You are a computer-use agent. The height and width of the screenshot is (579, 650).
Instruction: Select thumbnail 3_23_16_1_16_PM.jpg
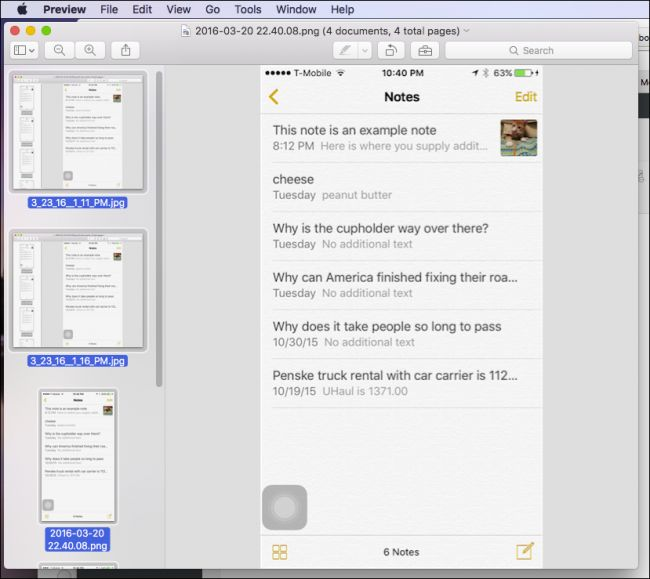tap(78, 290)
